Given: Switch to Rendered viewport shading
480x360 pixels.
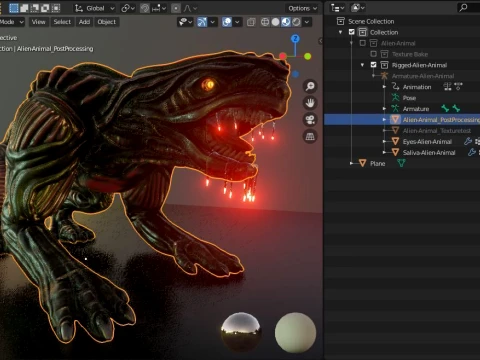Looking at the screenshot, I should click(296, 22).
